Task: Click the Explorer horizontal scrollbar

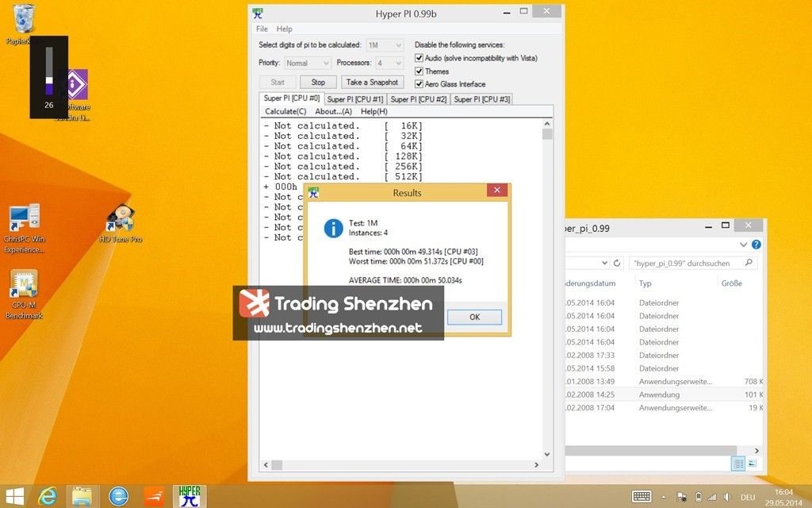Action: [652, 451]
